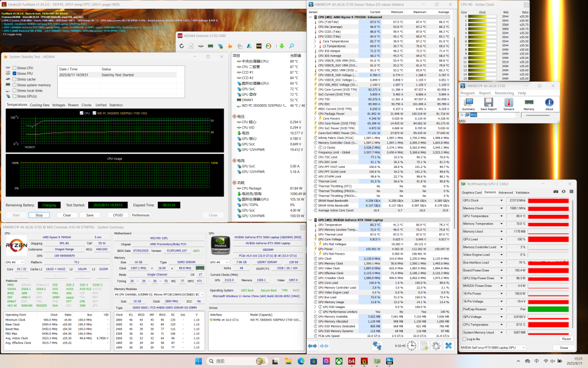Open the Monitoring menu in HWiNFO
The height and width of the screenshot is (368, 588).
tap(504, 93)
